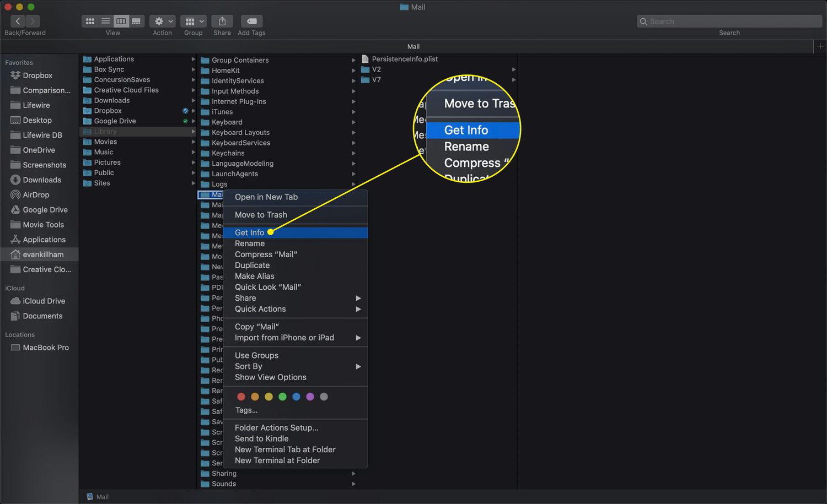Viewport: 827px width, 504px height.
Task: Select evankillham home in sidebar
Action: [x=43, y=254]
